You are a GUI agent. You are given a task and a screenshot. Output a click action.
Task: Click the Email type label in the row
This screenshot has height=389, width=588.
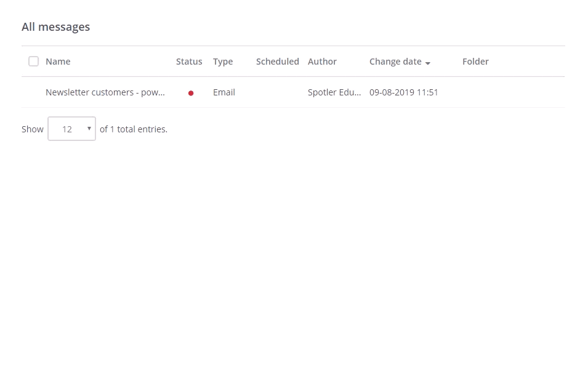tap(224, 92)
